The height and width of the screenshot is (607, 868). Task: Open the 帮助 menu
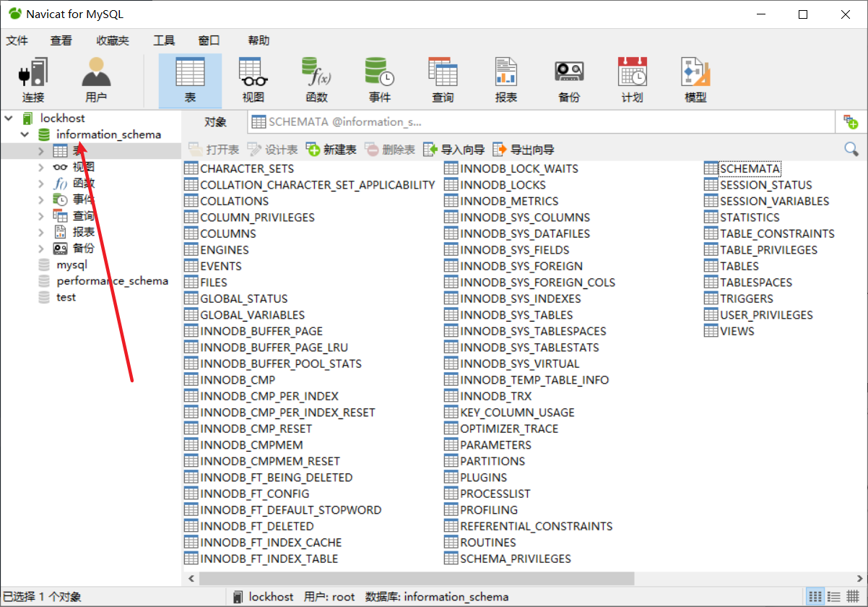[x=259, y=40]
